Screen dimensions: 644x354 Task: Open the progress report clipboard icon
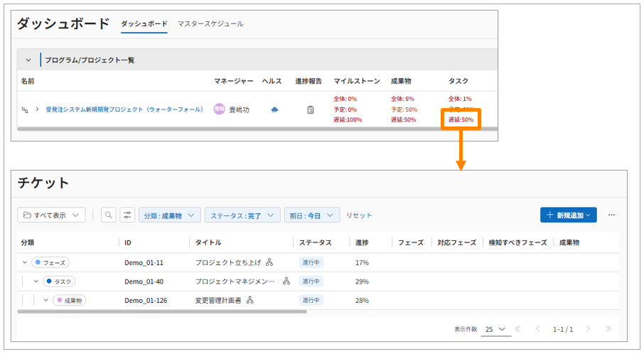[310, 109]
